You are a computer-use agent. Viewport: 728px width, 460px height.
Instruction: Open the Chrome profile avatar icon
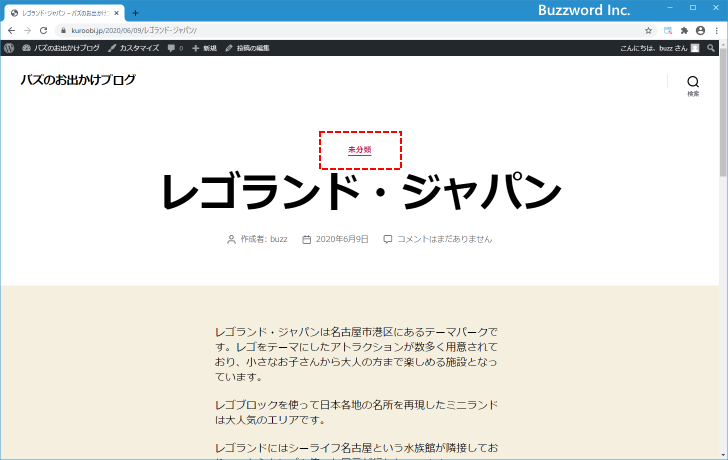tap(701, 31)
